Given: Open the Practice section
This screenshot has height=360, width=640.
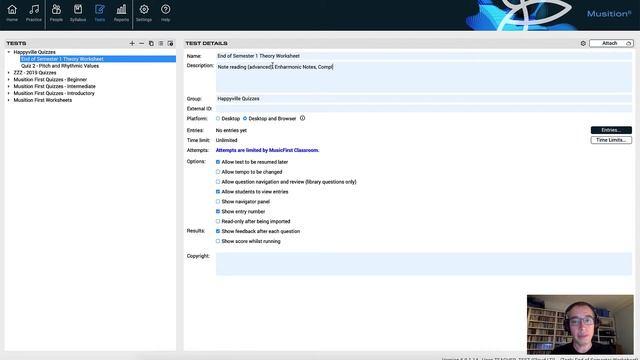Looking at the screenshot, I should click(34, 13).
